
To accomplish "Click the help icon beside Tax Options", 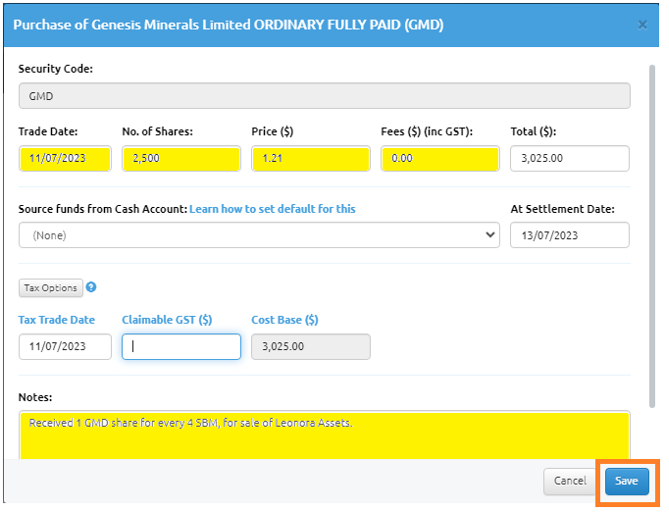I will tap(91, 287).
